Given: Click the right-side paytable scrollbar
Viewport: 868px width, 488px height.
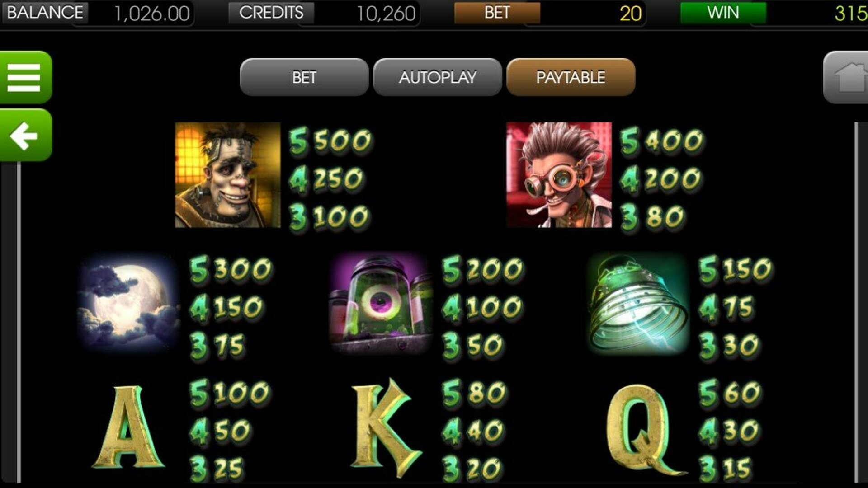Looking at the screenshot, I should click(x=856, y=302).
